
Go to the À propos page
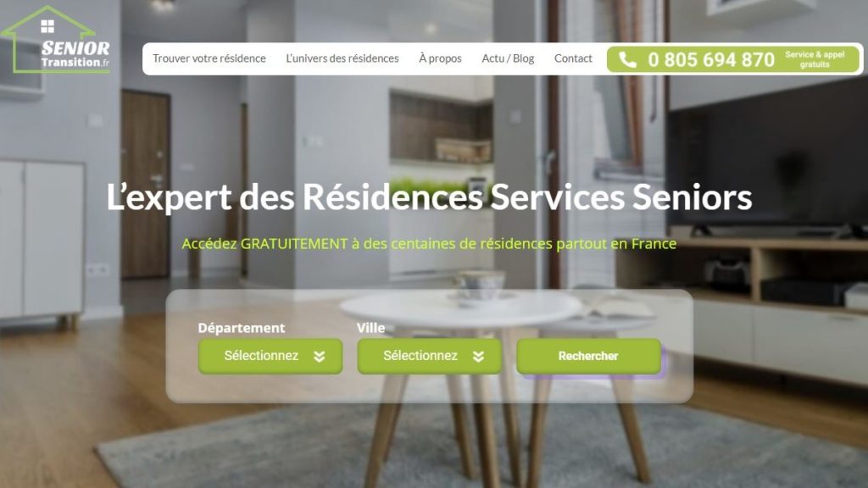click(x=440, y=58)
